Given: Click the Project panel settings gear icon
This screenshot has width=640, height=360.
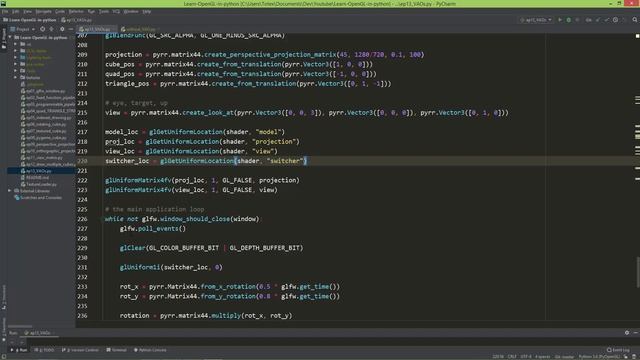Looking at the screenshot, I should [x=62, y=29].
